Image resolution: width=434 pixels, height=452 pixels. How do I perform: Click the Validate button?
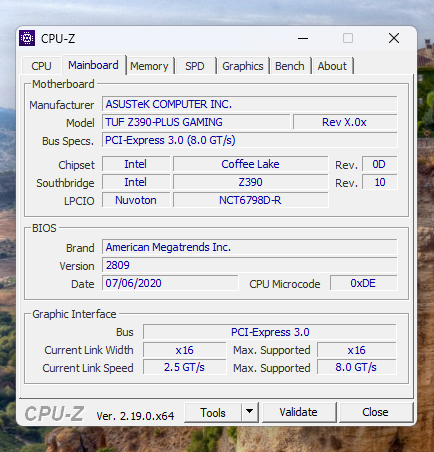(x=298, y=412)
